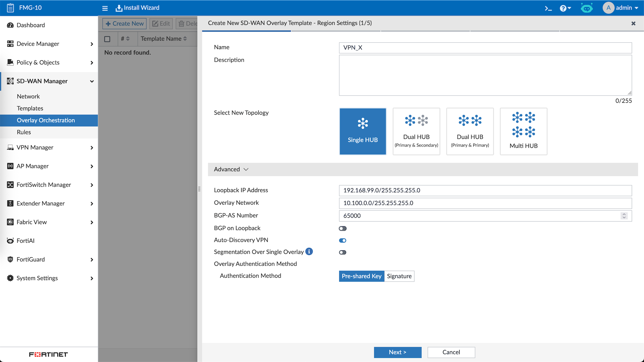Image resolution: width=644 pixels, height=362 pixels.
Task: Click the BGP-AS Number stepper arrows
Action: 624,216
